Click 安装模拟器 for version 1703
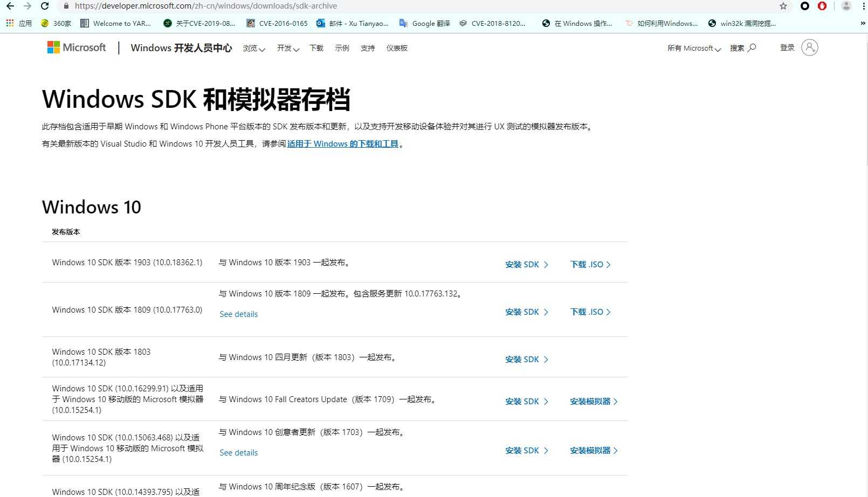The image size is (868, 497). (594, 451)
